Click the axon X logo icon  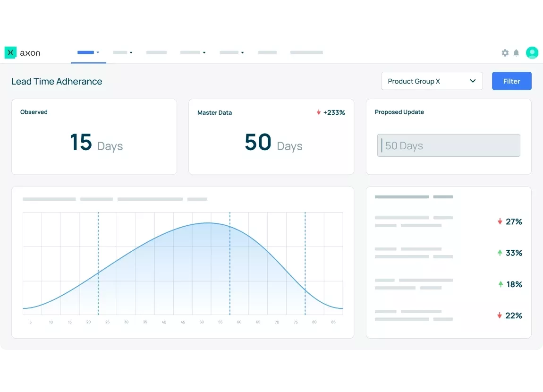tap(10, 52)
